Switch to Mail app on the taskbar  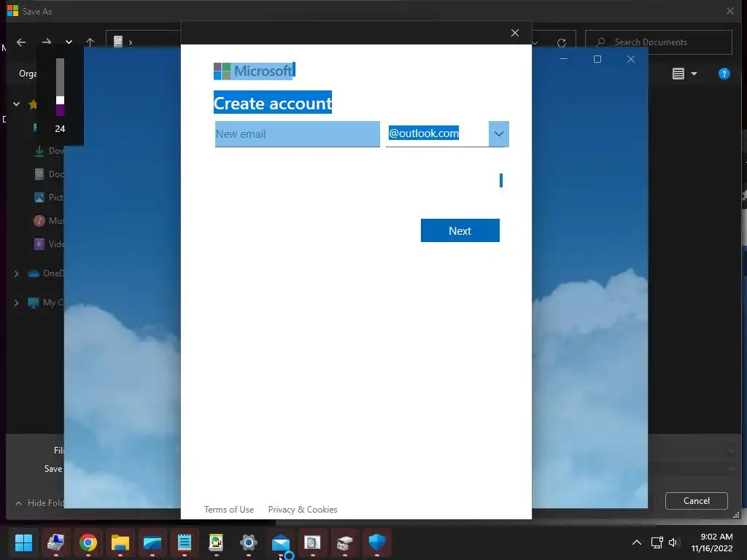(x=281, y=542)
